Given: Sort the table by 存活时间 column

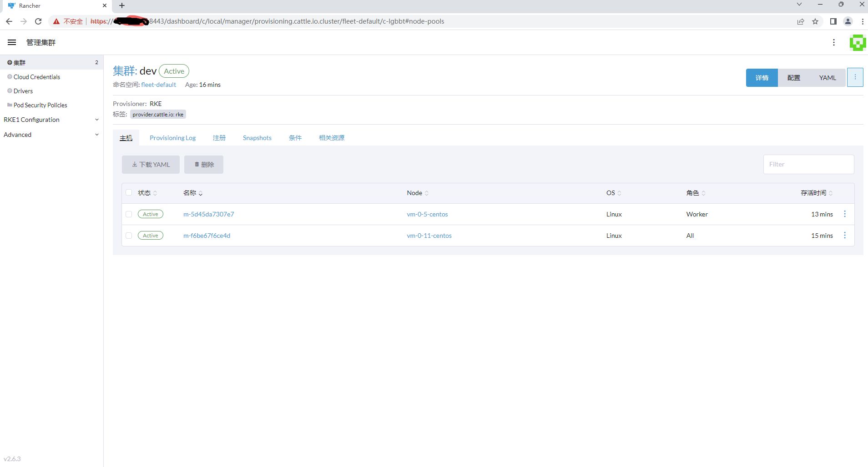Looking at the screenshot, I should tap(817, 193).
